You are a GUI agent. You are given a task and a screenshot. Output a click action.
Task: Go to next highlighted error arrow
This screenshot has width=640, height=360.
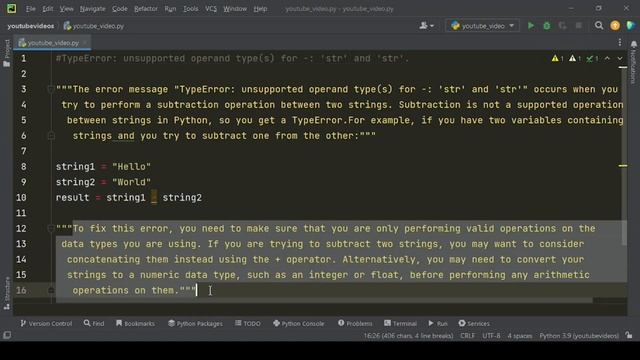click(620, 59)
